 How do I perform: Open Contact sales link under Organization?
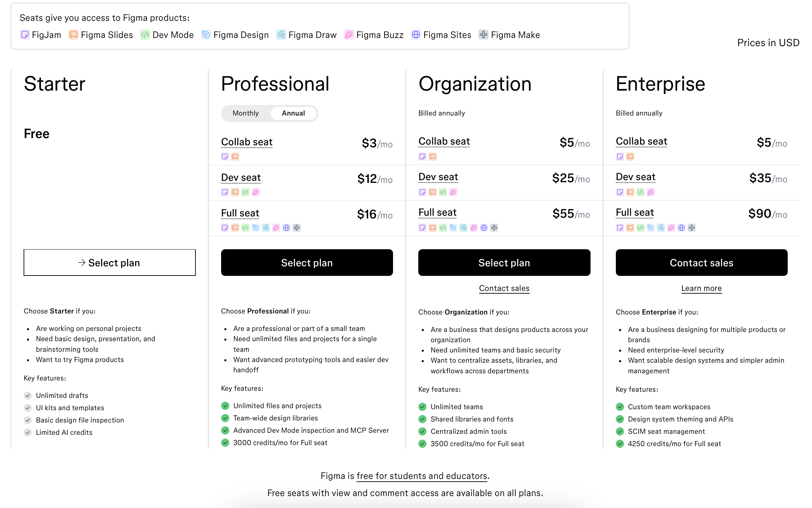click(504, 288)
